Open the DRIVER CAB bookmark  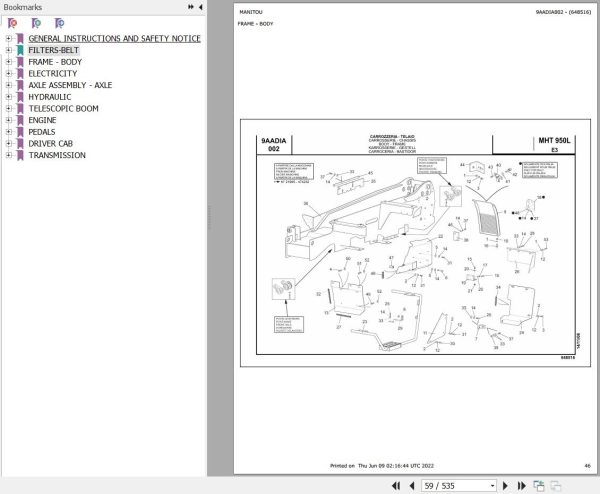[51, 143]
